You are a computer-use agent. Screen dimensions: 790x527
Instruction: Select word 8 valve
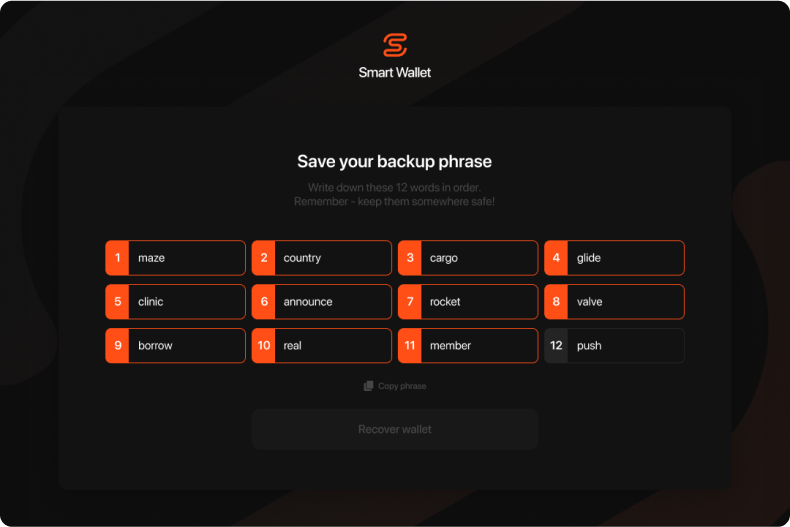click(x=614, y=302)
